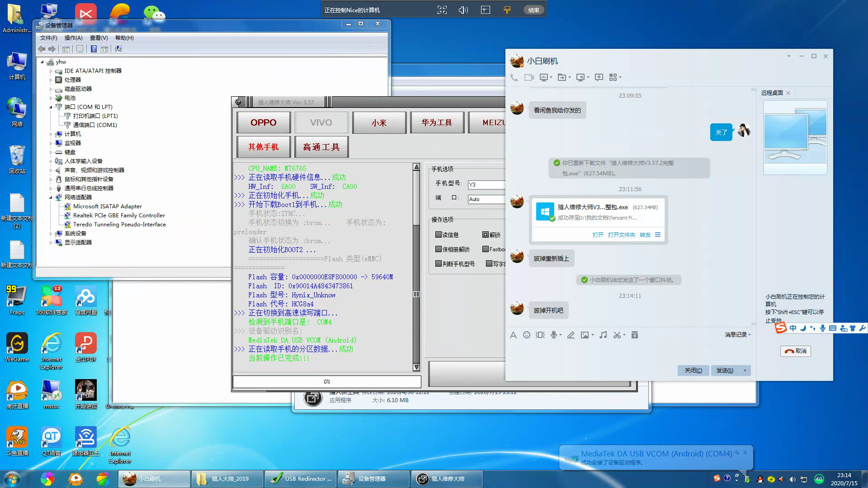Open the 查看(V) menu in Device Manager

[99, 38]
